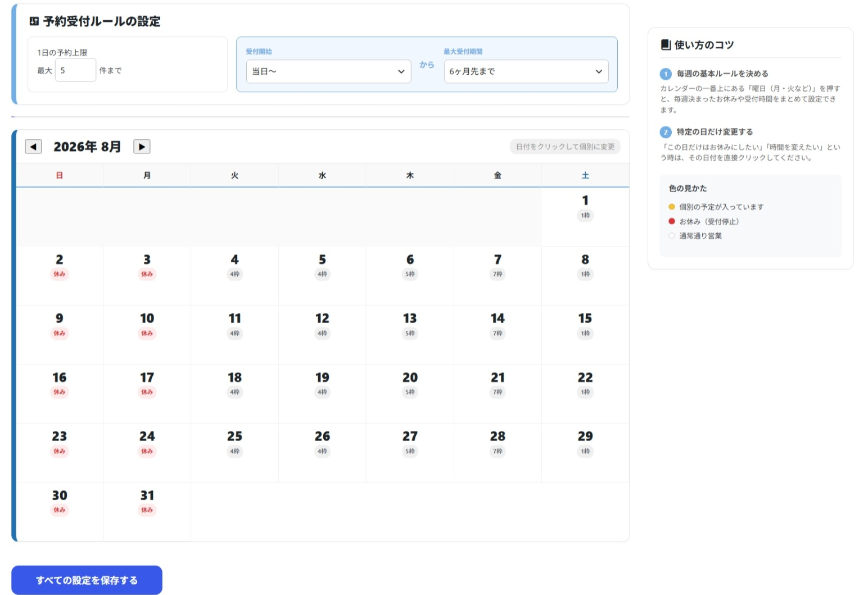Click the red dot for お休み（受付停止）

tap(671, 221)
